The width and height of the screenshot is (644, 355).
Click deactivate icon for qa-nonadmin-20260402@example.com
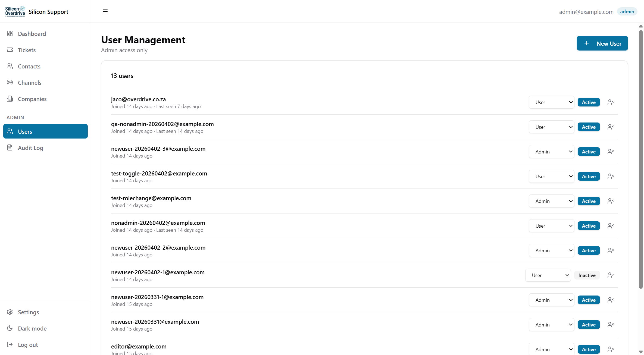[611, 127]
